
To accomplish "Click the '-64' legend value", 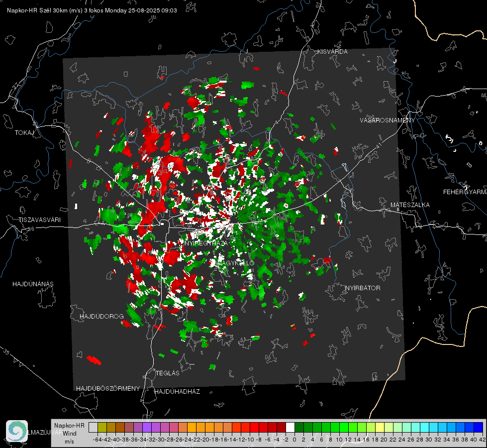I will (97, 440).
